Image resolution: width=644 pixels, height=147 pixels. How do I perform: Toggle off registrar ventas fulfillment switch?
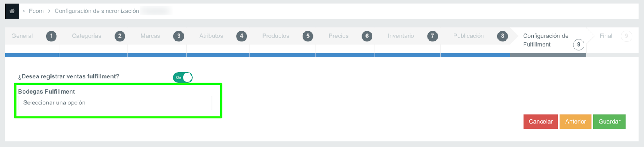click(x=183, y=78)
